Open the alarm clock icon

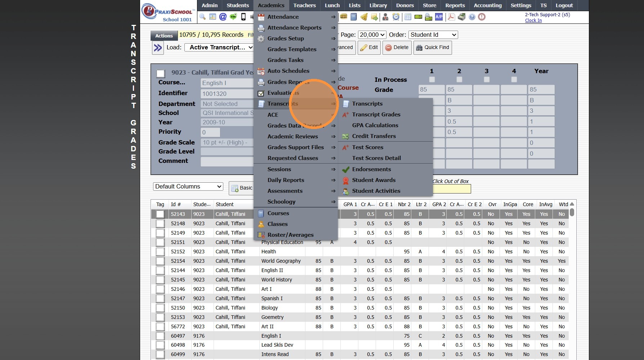(x=396, y=17)
